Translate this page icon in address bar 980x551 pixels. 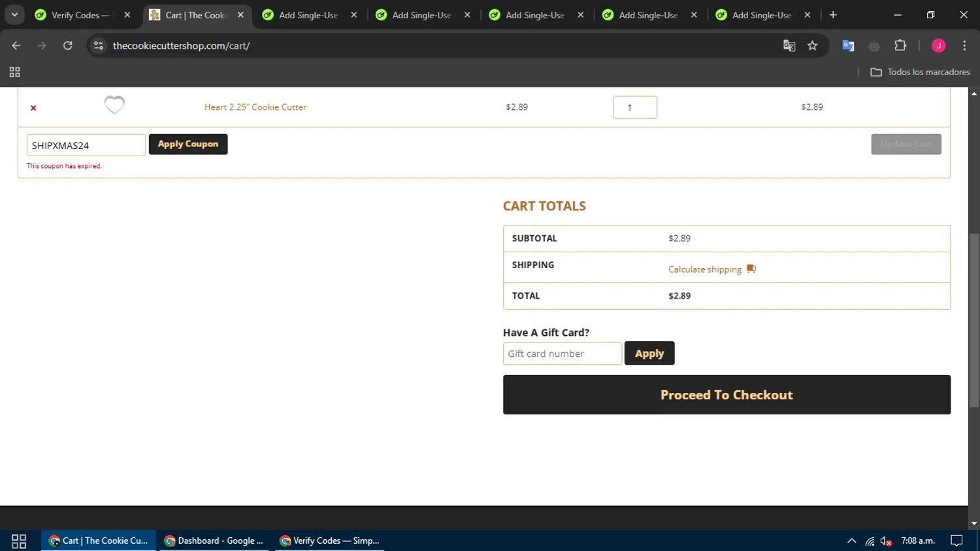tap(789, 46)
